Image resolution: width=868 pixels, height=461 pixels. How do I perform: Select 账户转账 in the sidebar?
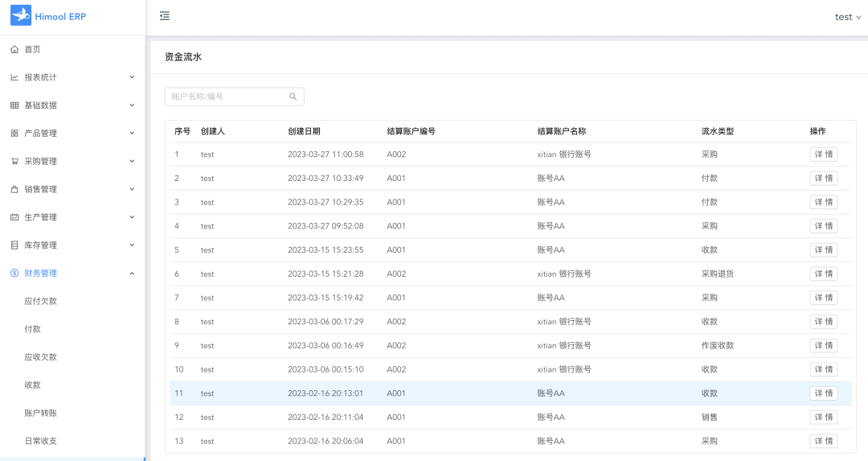(41, 413)
